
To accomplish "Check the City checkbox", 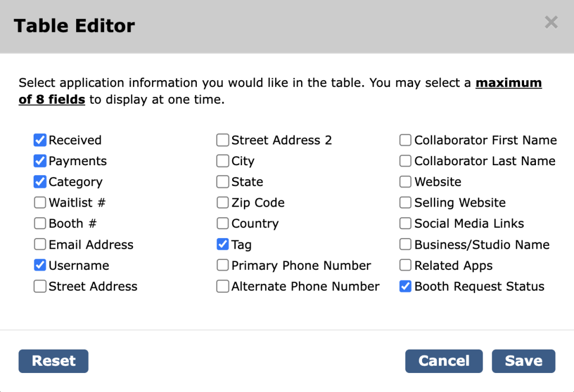I will coord(223,161).
